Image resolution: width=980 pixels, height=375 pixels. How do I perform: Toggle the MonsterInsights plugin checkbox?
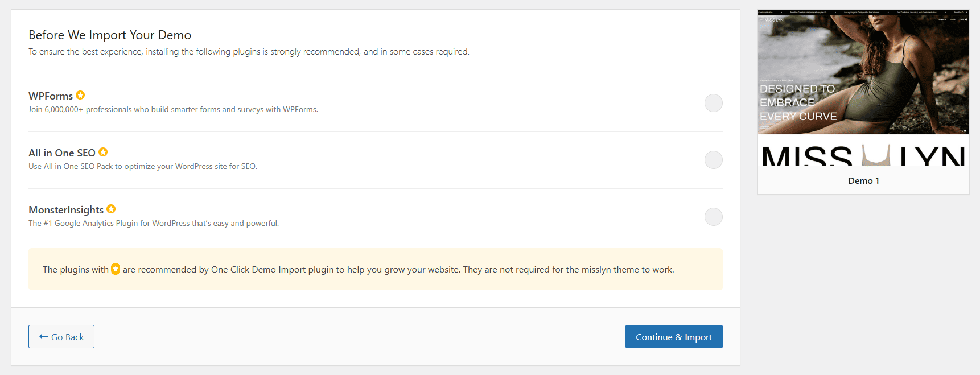coord(713,217)
